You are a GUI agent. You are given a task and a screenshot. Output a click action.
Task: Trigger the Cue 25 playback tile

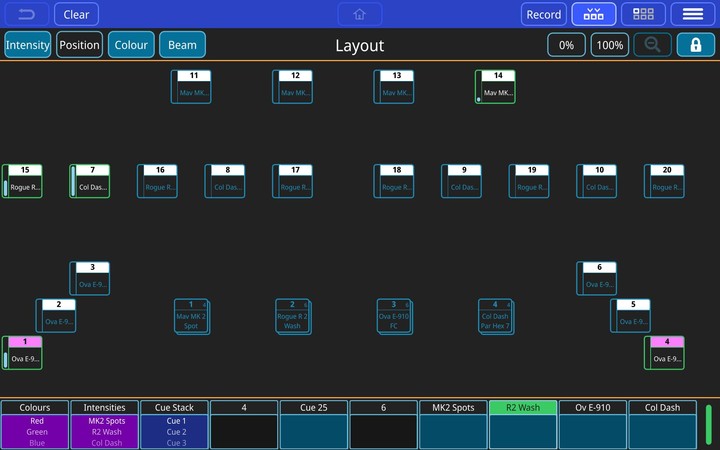coord(314,425)
